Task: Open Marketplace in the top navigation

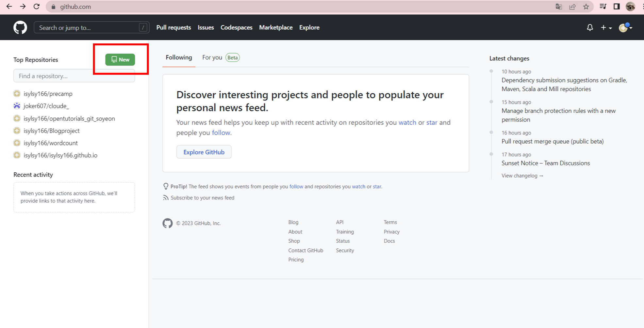Action: pyautogui.click(x=276, y=27)
